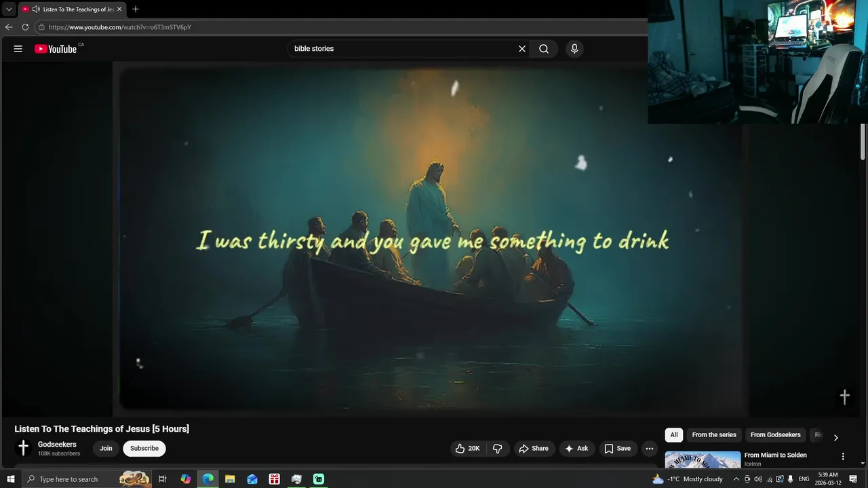The width and height of the screenshot is (868, 488).
Task: Clear the search box with X icon
Action: click(x=522, y=49)
